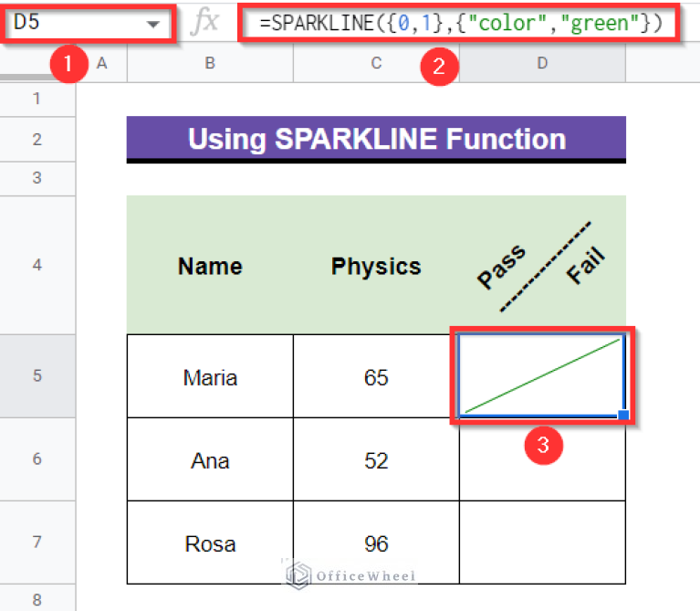700x611 pixels.
Task: Click the Physics header cell
Action: click(x=376, y=266)
